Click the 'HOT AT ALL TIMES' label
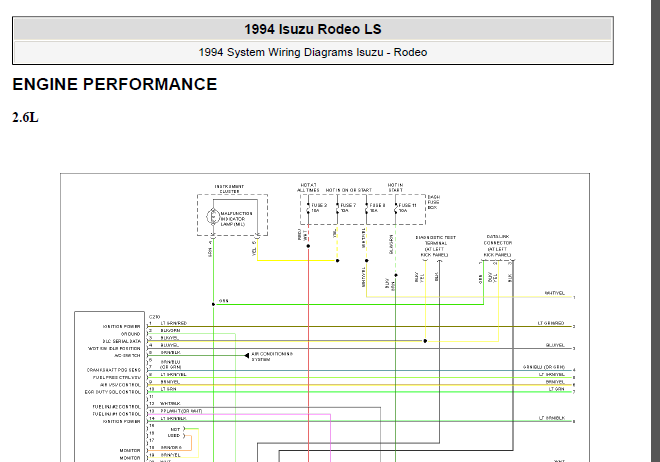 (x=308, y=188)
